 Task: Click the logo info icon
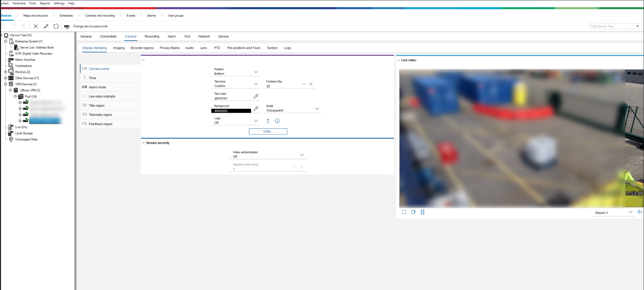pyautogui.click(x=277, y=121)
